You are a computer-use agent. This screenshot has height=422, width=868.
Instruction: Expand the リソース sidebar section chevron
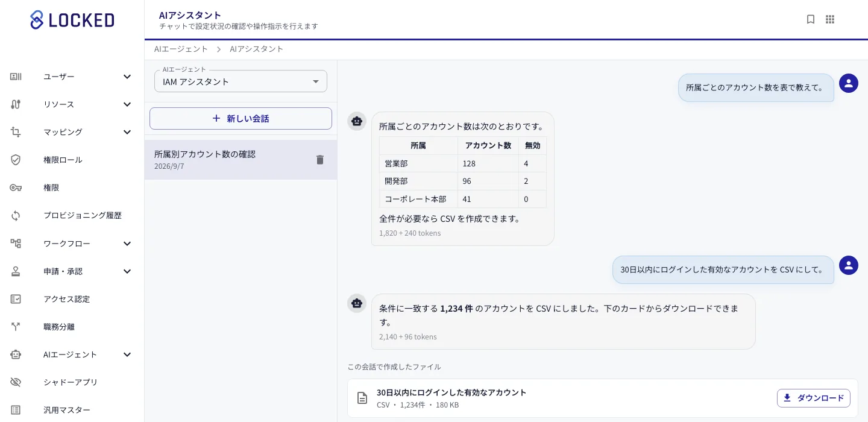click(x=127, y=104)
